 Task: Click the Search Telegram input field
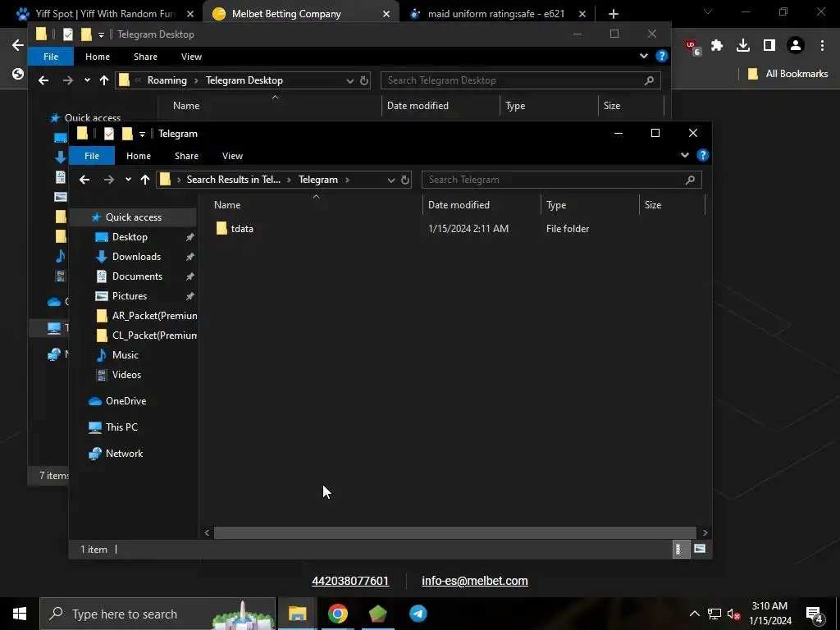pos(561,180)
